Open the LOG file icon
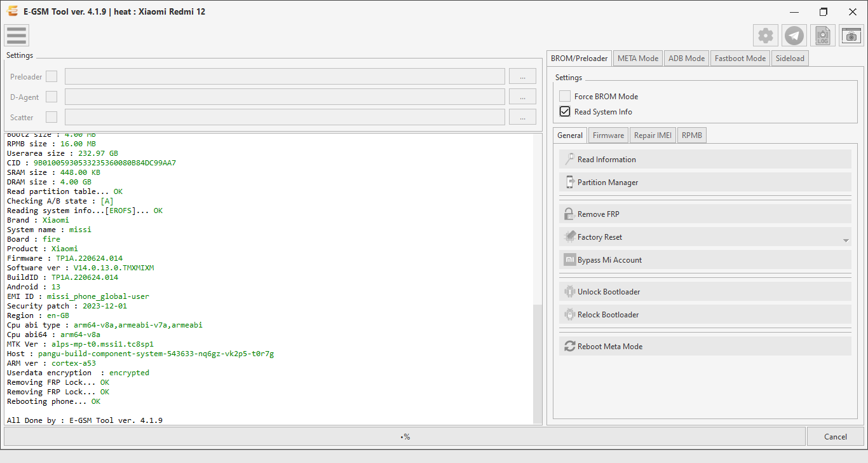Screen dimensions: 868x463 (823, 36)
